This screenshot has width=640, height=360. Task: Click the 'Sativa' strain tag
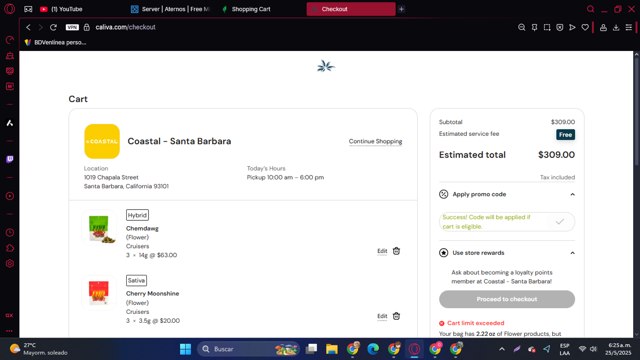[136, 280]
